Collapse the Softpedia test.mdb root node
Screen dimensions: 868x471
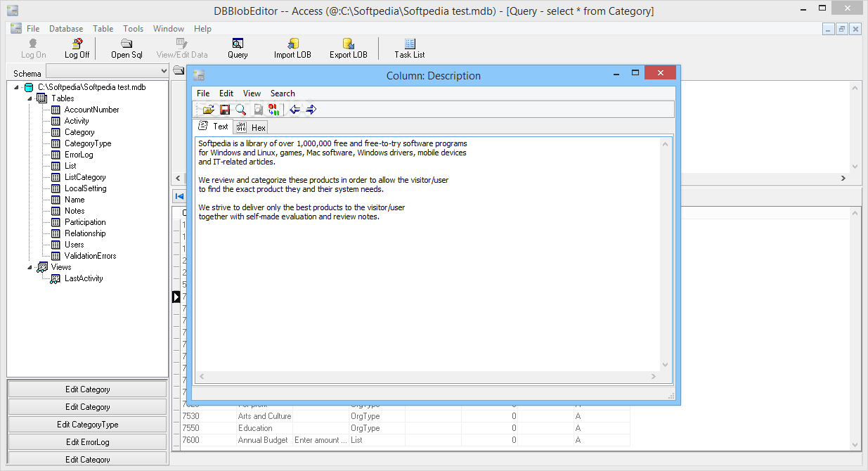[16, 87]
